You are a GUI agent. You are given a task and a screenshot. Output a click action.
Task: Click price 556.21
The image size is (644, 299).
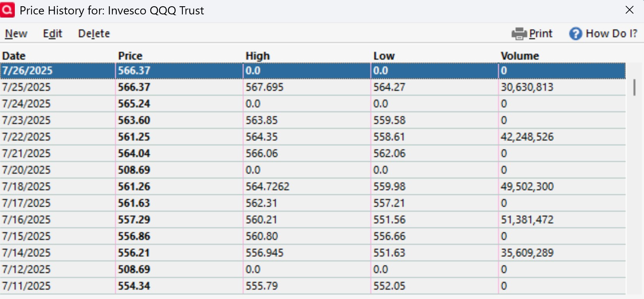tap(134, 253)
